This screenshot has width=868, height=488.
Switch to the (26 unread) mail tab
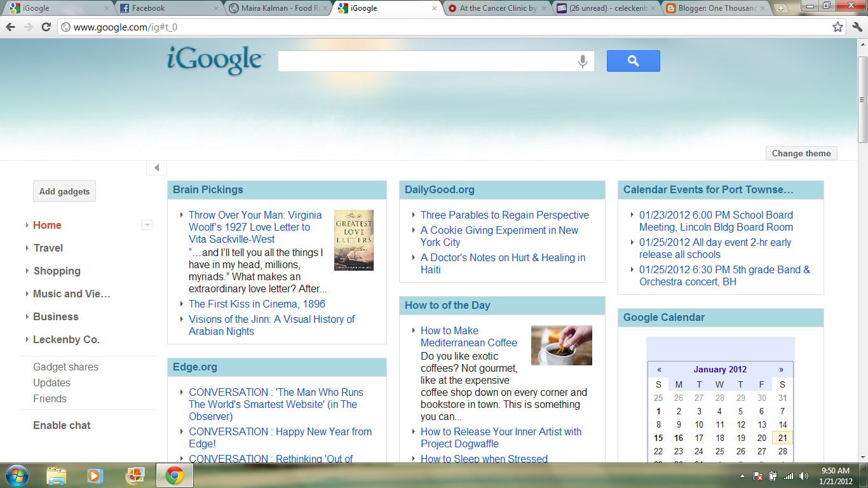(606, 8)
